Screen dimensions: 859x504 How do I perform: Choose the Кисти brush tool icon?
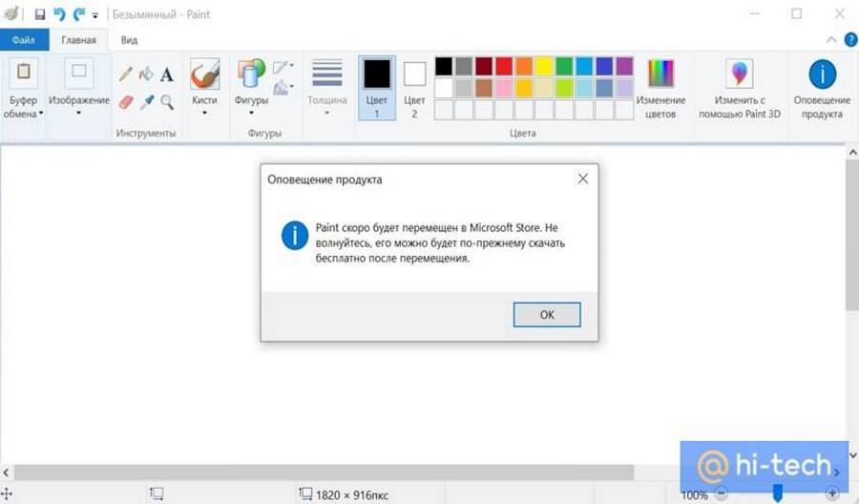pos(205,73)
